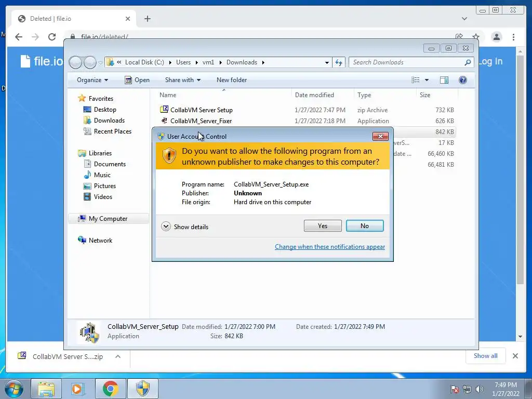Click the volume icon in system tray
This screenshot has height=399, width=532.
tap(480, 389)
